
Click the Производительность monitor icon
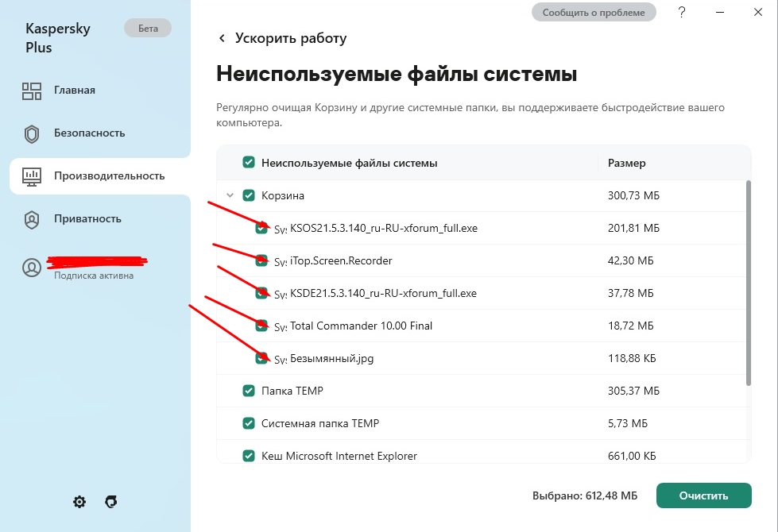pos(32,176)
